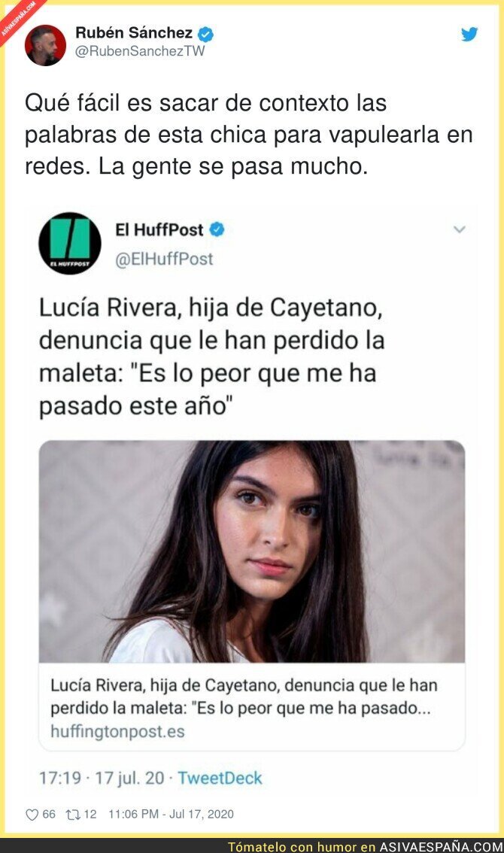
Task: Open the huffingtonpost.es domain link
Action: click(x=117, y=731)
